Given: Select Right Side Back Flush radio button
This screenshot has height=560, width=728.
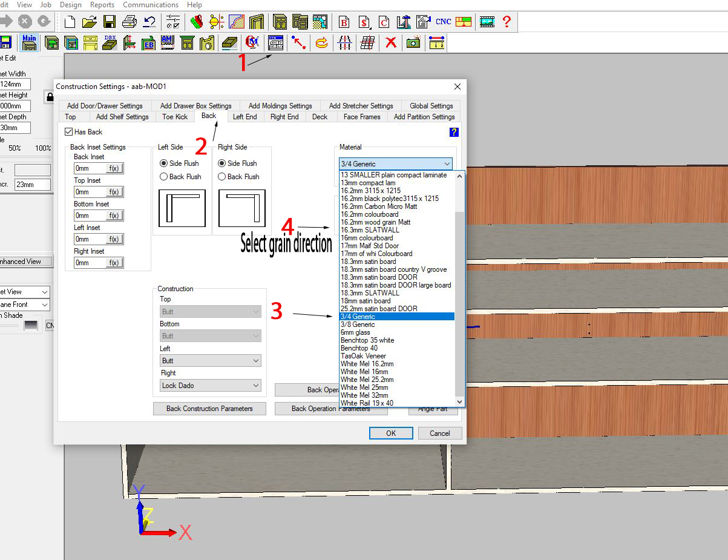Looking at the screenshot, I should tap(222, 177).
